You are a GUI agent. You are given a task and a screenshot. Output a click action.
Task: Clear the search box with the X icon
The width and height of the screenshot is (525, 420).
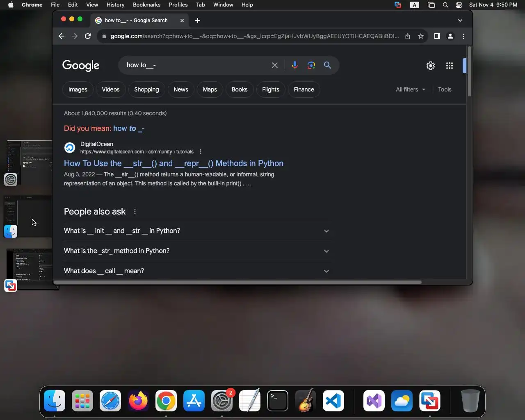(275, 65)
